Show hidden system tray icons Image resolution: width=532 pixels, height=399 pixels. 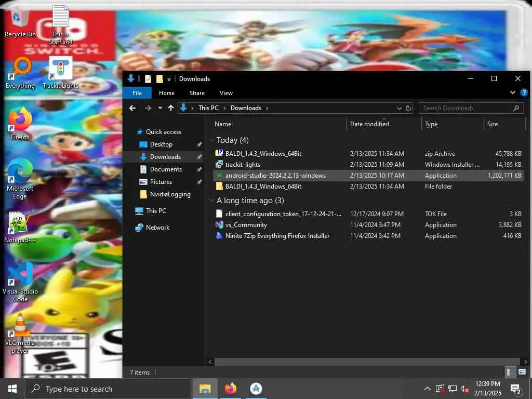point(428,389)
